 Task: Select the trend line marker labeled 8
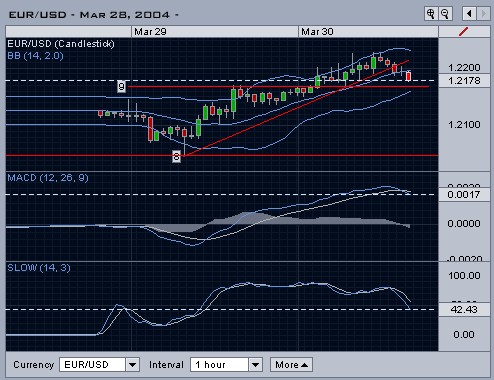coord(176,156)
